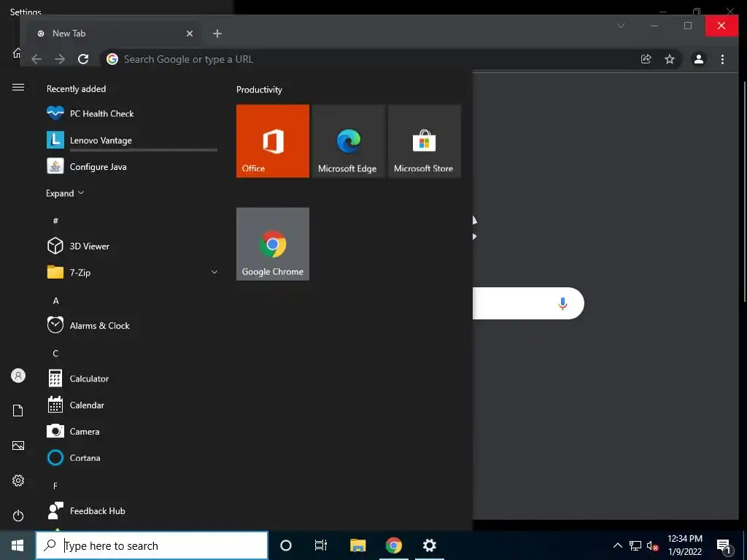Click Settings window Home icon
Viewport: 747px width, 560px height.
tap(16, 52)
